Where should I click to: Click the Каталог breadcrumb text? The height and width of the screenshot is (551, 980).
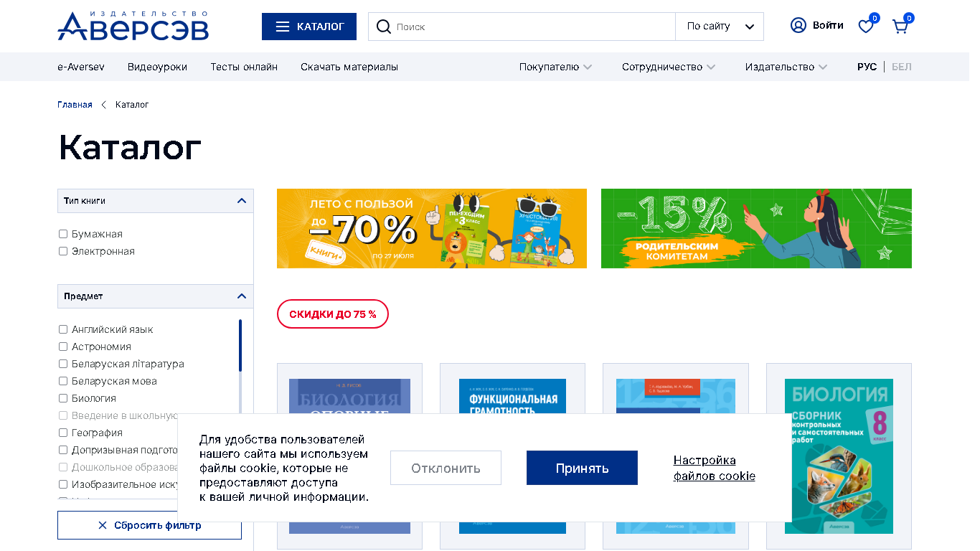[x=132, y=105]
